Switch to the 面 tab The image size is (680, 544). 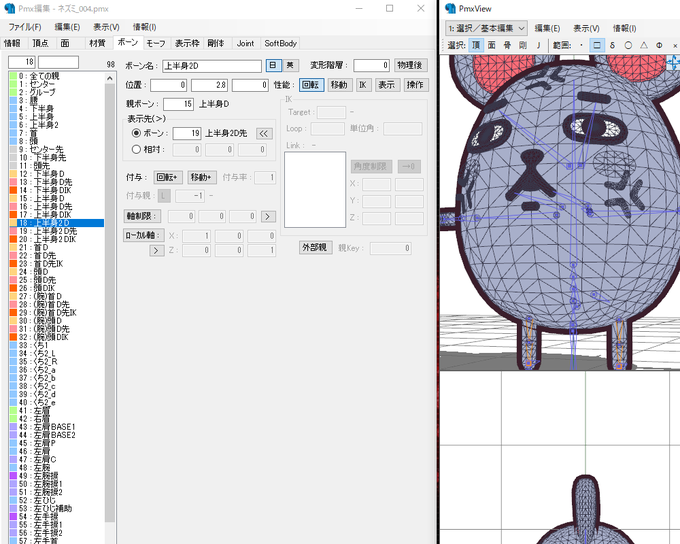point(65,43)
